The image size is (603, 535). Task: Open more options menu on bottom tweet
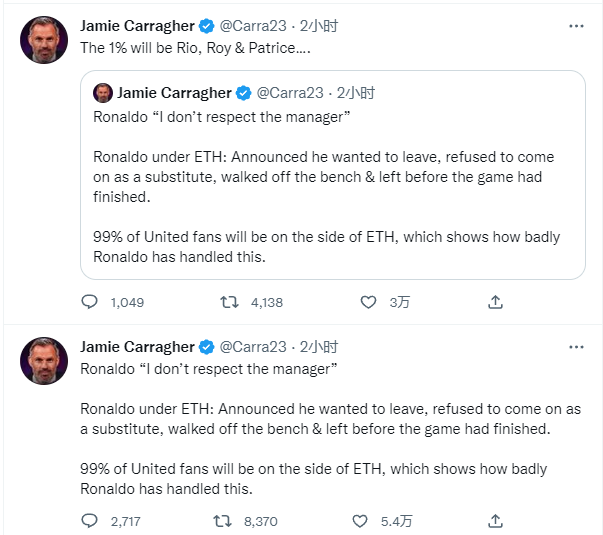(x=575, y=347)
